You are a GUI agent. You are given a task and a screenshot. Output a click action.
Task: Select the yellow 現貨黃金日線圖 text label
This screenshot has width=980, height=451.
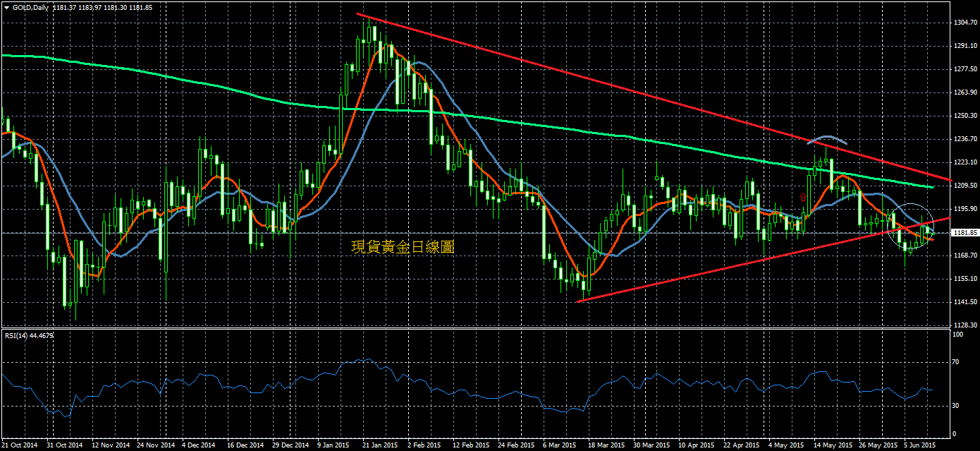click(403, 246)
